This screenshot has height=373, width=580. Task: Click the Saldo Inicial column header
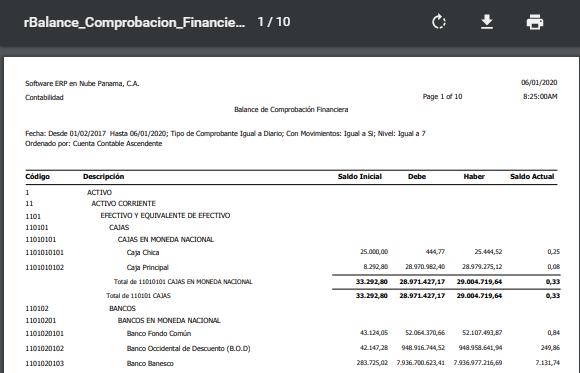tap(360, 177)
